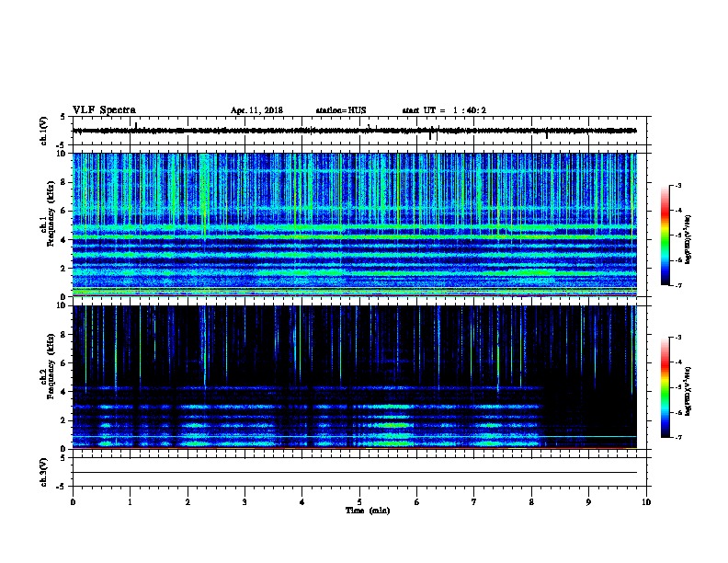Click the "VLF Spectra" plot title
The image size is (728, 563).
point(104,110)
